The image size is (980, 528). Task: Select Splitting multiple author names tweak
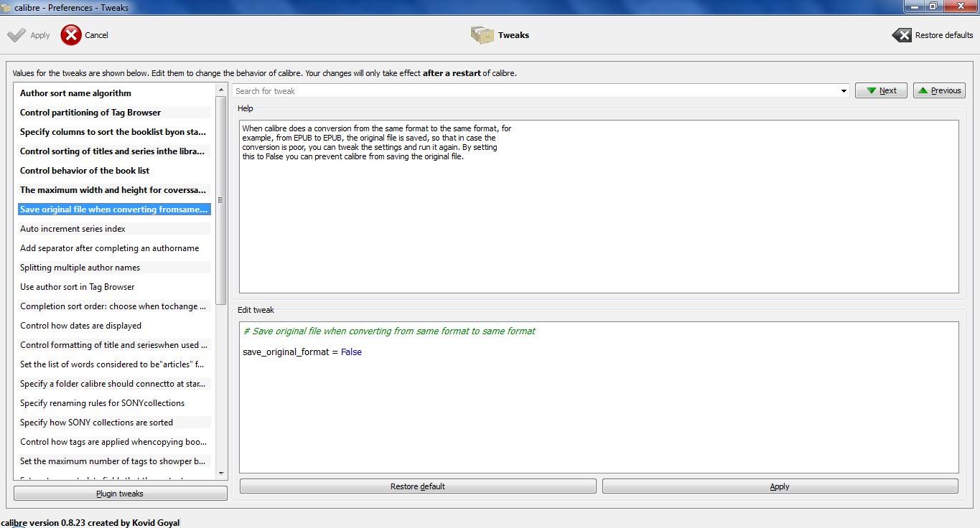point(115,268)
